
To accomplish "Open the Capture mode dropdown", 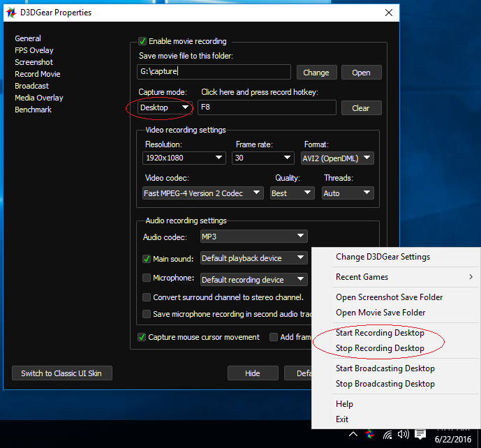I will click(x=165, y=107).
